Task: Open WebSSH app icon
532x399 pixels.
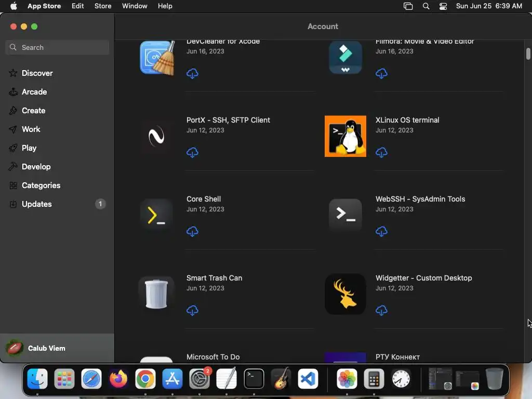Action: (345, 215)
